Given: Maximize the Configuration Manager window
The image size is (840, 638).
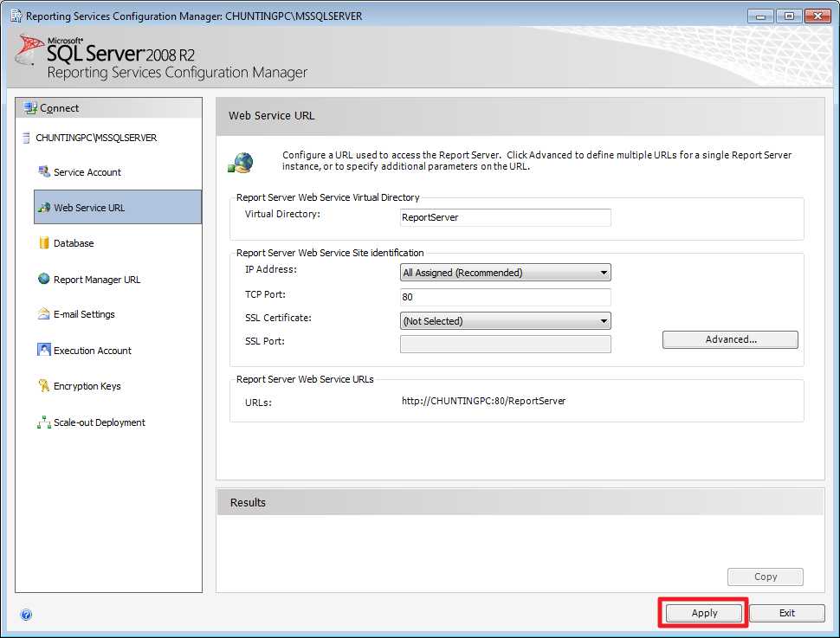Looking at the screenshot, I should click(x=789, y=16).
